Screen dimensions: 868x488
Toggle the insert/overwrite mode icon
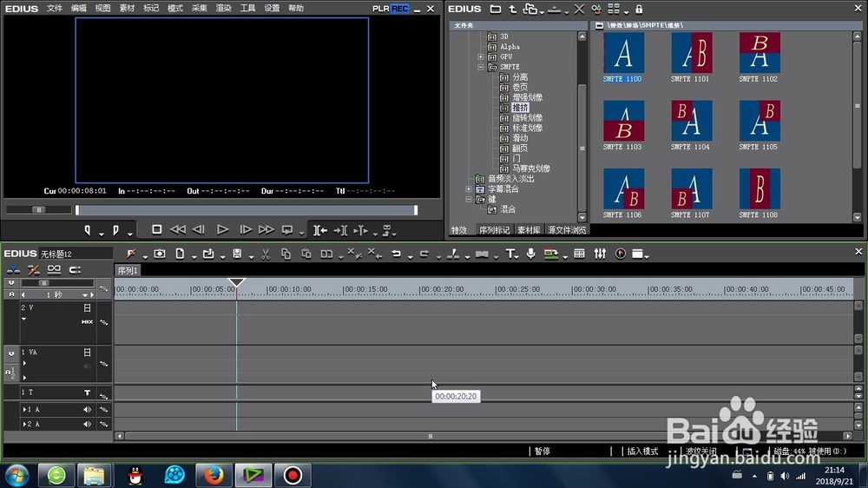pos(13,270)
